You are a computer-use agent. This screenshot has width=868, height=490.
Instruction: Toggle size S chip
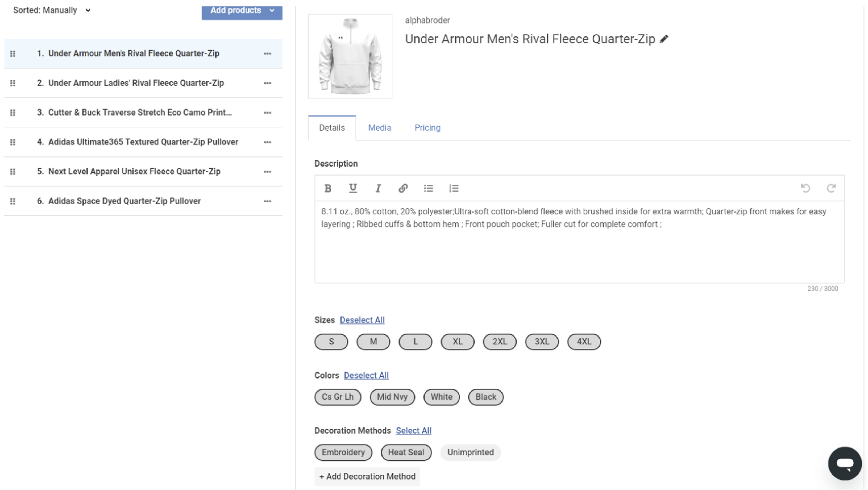[331, 342]
